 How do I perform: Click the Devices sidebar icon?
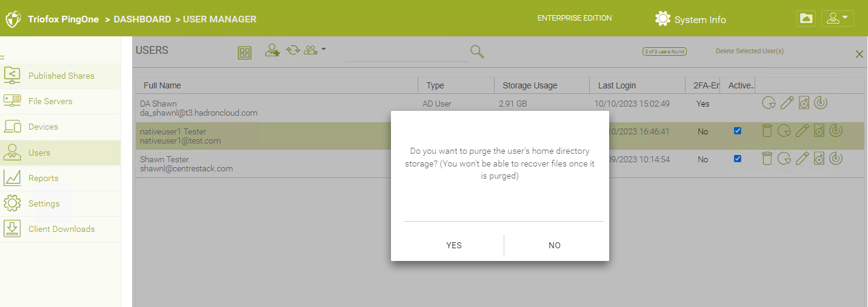click(x=12, y=127)
